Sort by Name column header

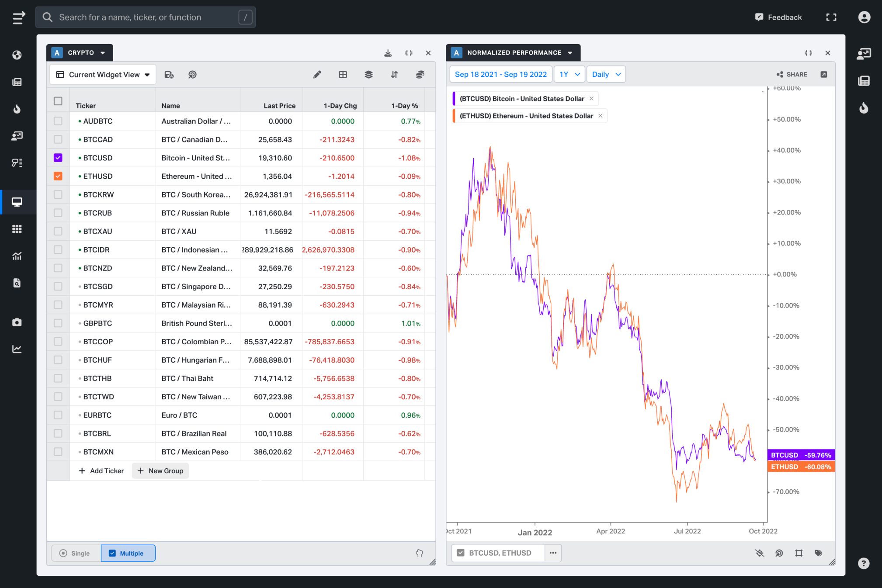[x=170, y=106]
